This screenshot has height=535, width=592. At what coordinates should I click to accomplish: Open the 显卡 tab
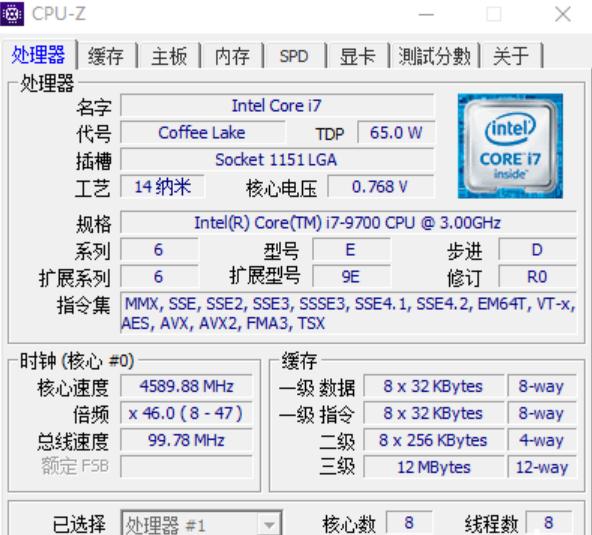(x=357, y=56)
